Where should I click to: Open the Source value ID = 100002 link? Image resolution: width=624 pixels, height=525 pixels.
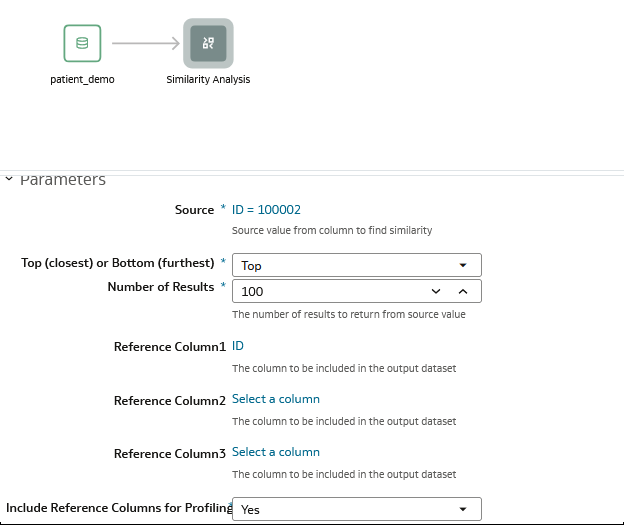pos(266,210)
